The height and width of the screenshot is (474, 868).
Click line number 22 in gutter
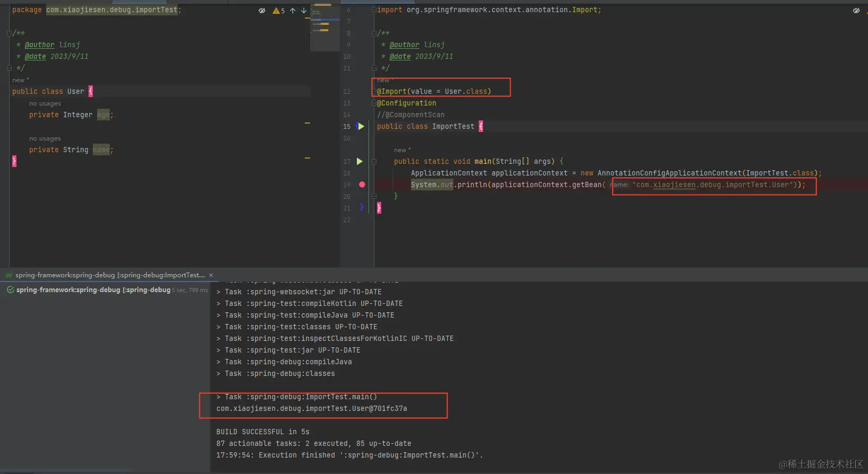[x=347, y=220]
